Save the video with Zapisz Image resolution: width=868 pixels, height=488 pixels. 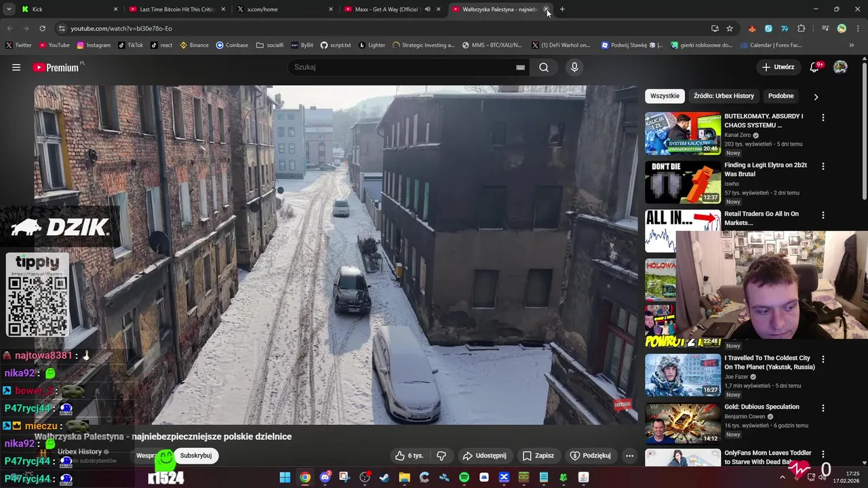coord(538,455)
